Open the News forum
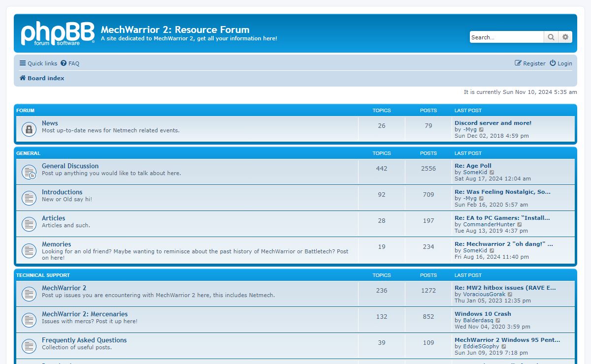 50,123
